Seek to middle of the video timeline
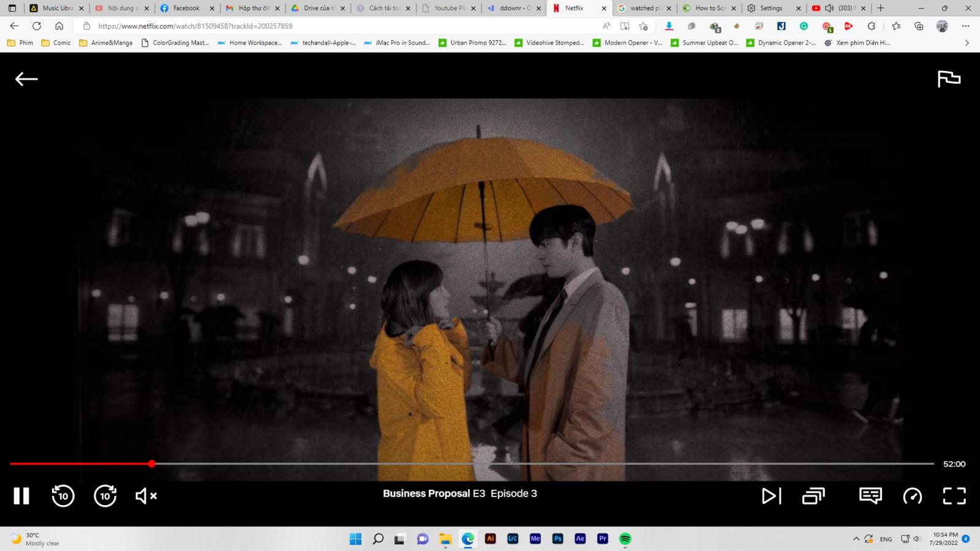980x551 pixels. click(x=472, y=464)
